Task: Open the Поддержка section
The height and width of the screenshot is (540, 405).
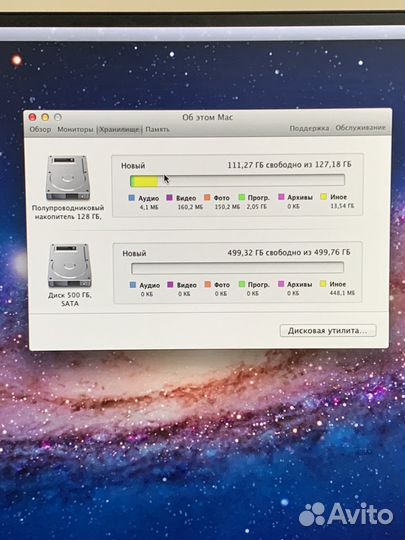Action: coord(309,128)
